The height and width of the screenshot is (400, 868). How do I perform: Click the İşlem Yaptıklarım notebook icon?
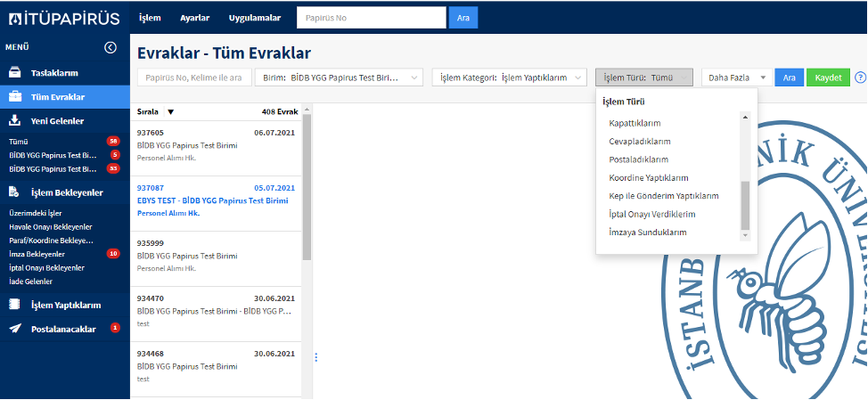pos(15,305)
